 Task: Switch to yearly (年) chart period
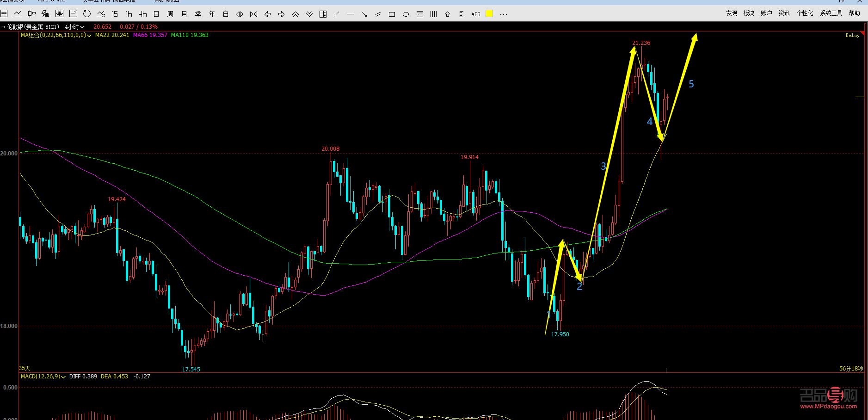(x=212, y=14)
